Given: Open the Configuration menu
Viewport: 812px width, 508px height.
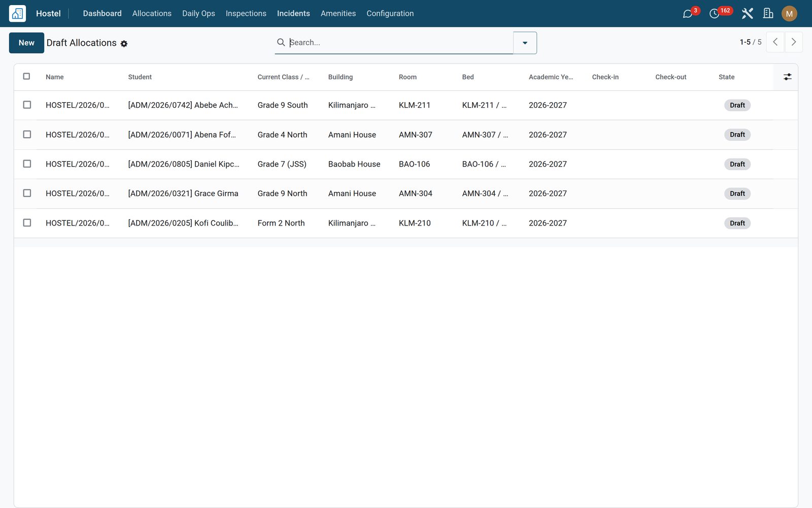Looking at the screenshot, I should [x=390, y=14].
